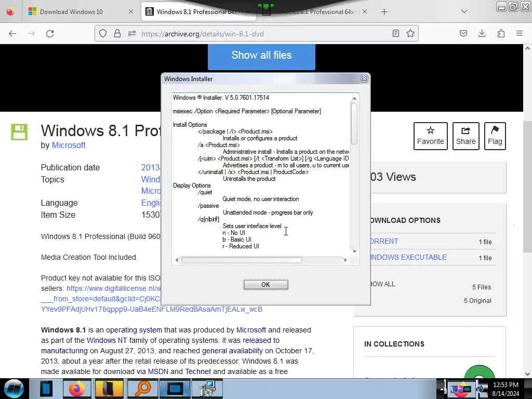This screenshot has height=399, width=532.
Task: Save page to Pocket icon
Action: (x=463, y=33)
